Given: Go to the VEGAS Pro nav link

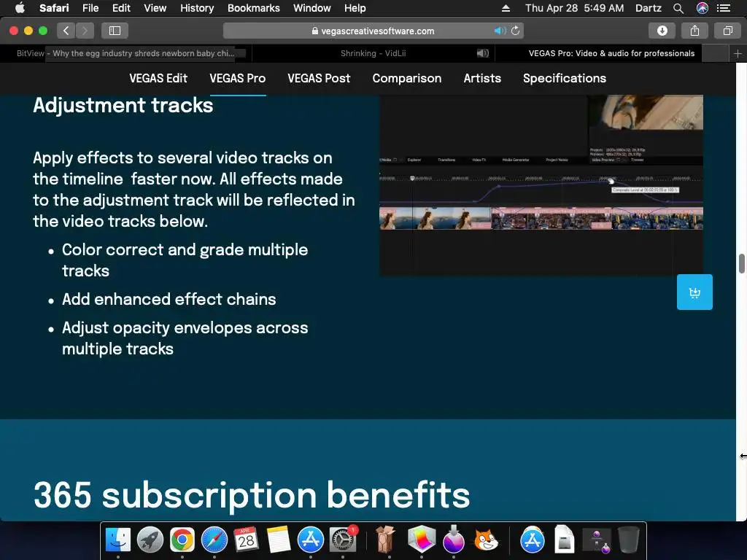Looking at the screenshot, I should point(238,78).
